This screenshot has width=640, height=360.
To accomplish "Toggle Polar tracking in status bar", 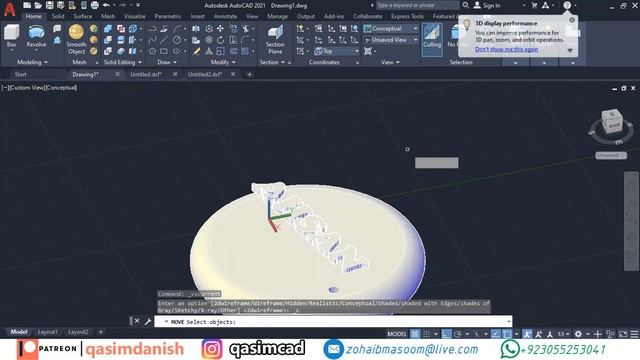I will pos(458,334).
